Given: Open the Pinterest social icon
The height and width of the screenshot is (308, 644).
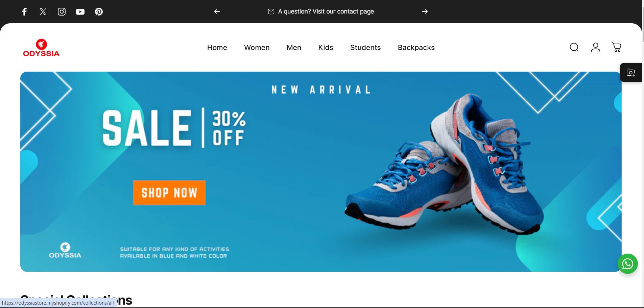Looking at the screenshot, I should pyautogui.click(x=99, y=12).
